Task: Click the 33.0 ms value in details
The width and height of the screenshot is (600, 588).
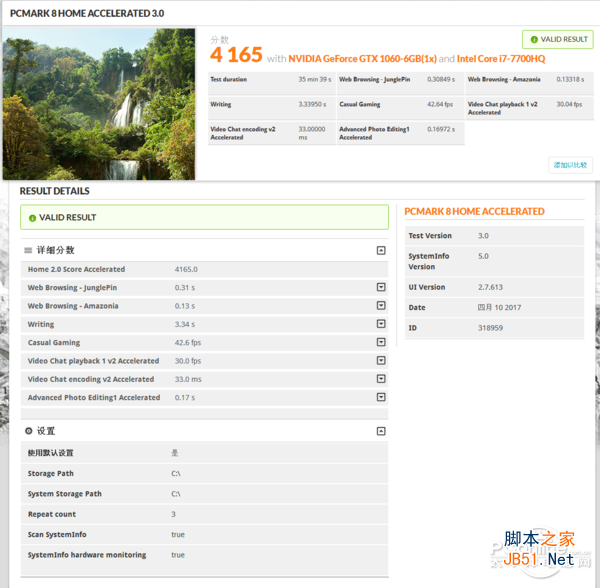Action: coord(188,379)
